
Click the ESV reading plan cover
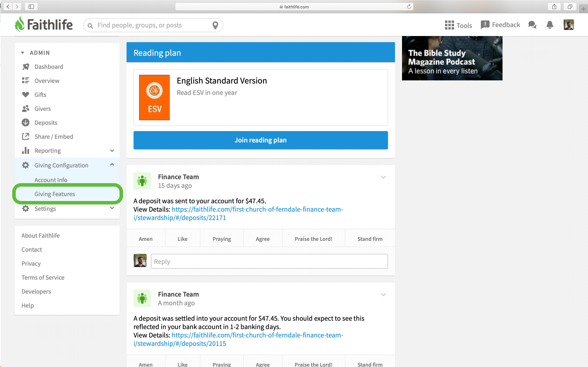(x=155, y=98)
